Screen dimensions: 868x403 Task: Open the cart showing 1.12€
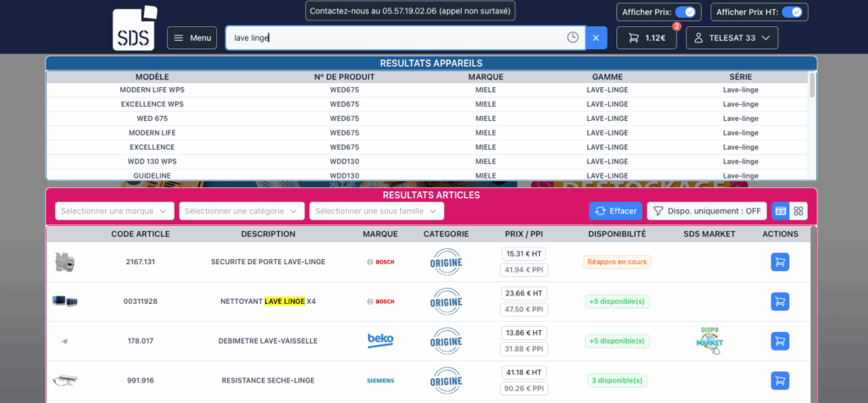(x=647, y=38)
